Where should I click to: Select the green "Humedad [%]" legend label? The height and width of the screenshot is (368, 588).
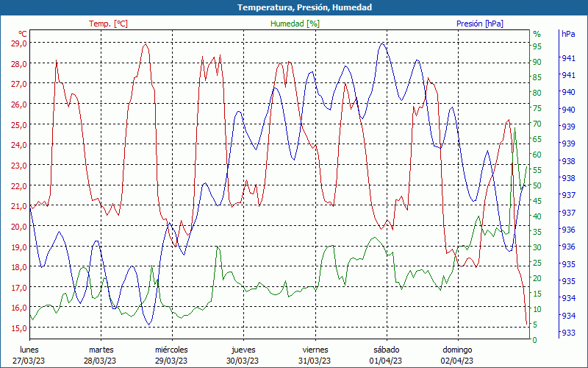pos(295,24)
